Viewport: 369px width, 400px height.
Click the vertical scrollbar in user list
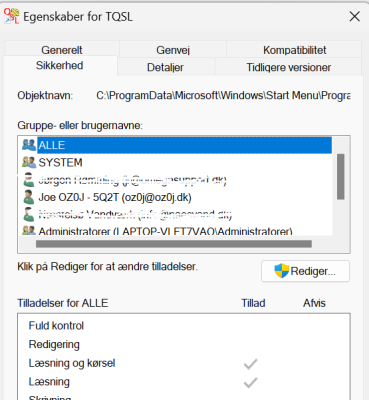(x=340, y=176)
